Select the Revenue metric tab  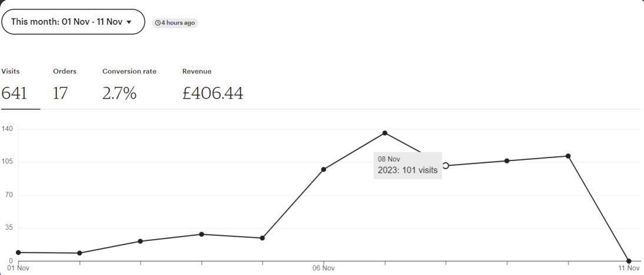click(213, 85)
